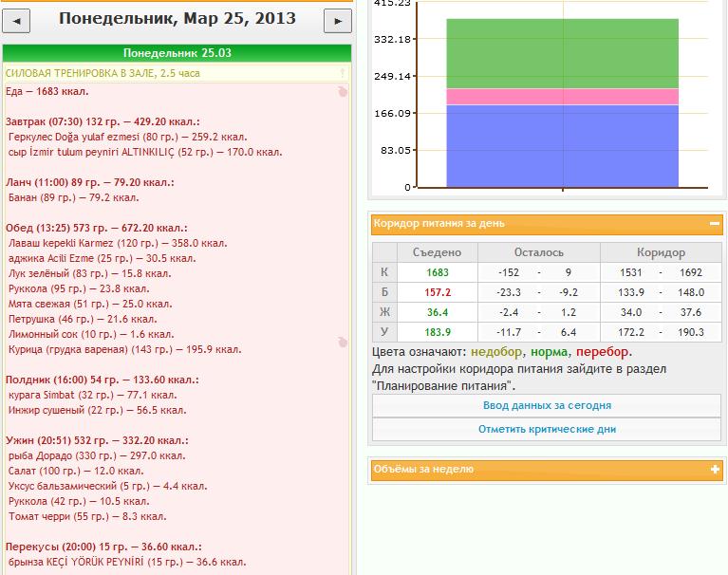Image resolution: width=728 pixels, height=575 pixels.
Task: Select the 'Обед (13:25) 573 гр.' meal heading
Action: (x=97, y=228)
